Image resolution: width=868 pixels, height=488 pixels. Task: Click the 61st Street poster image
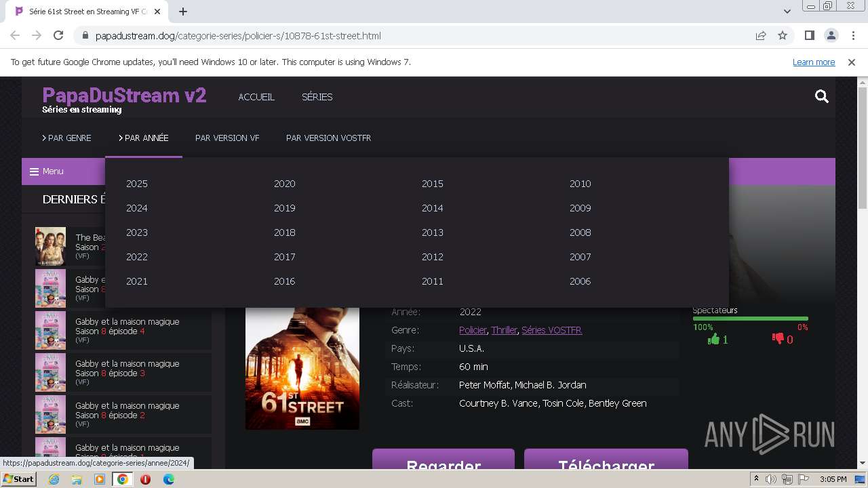click(302, 368)
